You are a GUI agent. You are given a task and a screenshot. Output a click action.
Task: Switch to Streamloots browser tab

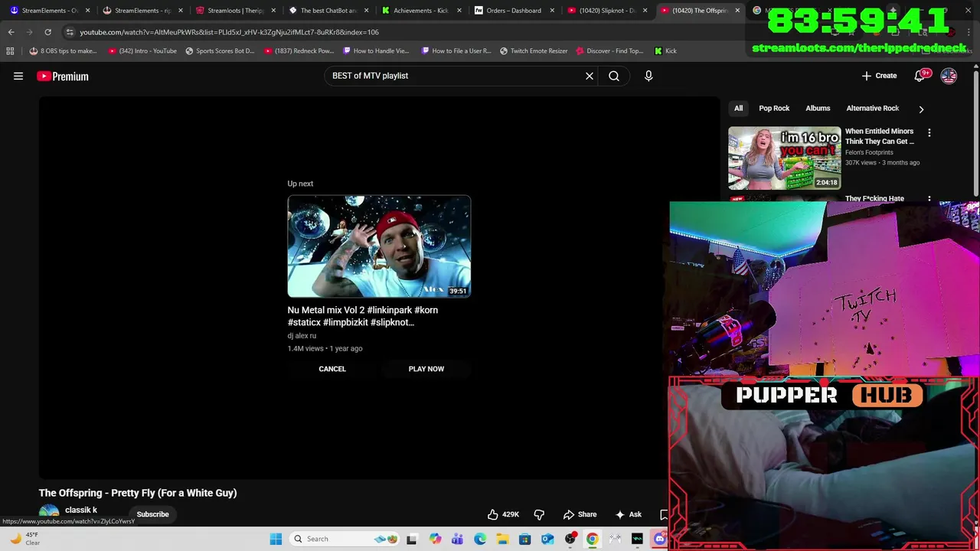pyautogui.click(x=234, y=11)
